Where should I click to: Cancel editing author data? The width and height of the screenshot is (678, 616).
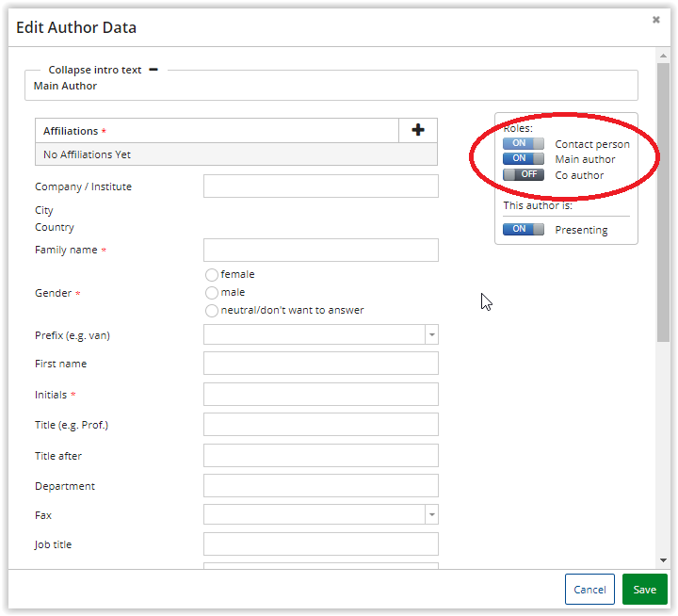tap(589, 590)
